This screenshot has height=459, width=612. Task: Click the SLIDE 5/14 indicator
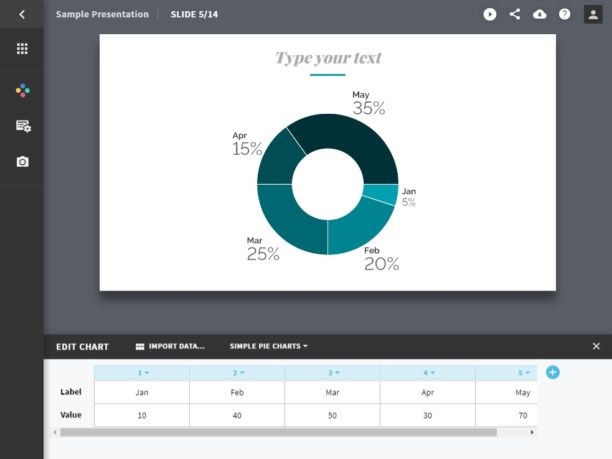click(194, 14)
